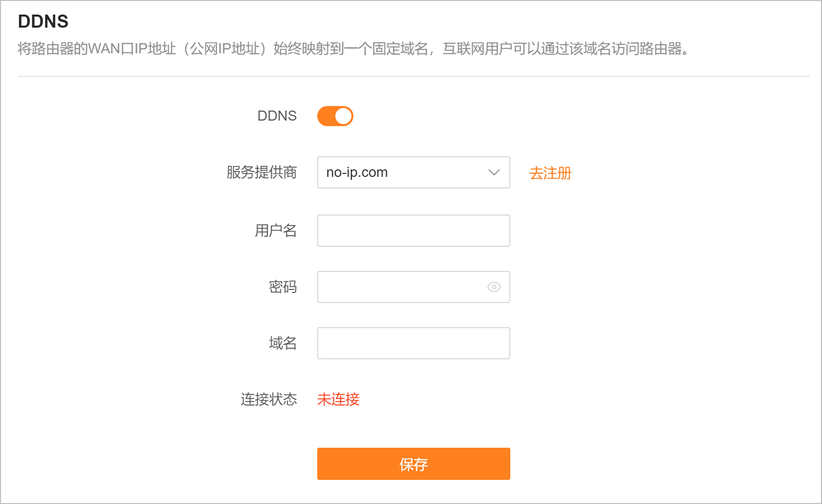Toggle the DDNS switch off
Viewport: 822px width, 504px height.
[335, 116]
